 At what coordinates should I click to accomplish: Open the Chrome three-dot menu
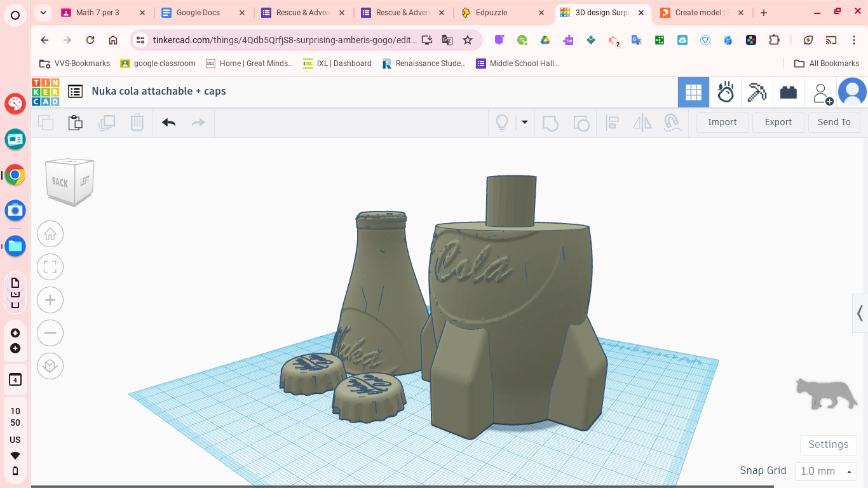[854, 40]
